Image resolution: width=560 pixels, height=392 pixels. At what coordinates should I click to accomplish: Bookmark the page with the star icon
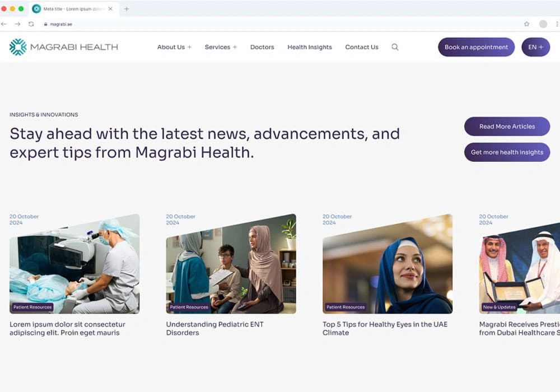[526, 24]
